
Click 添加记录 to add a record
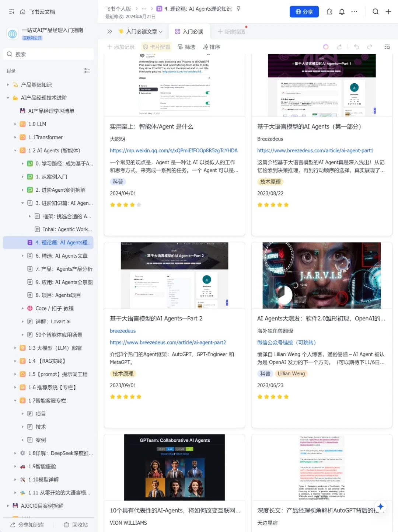pos(121,47)
